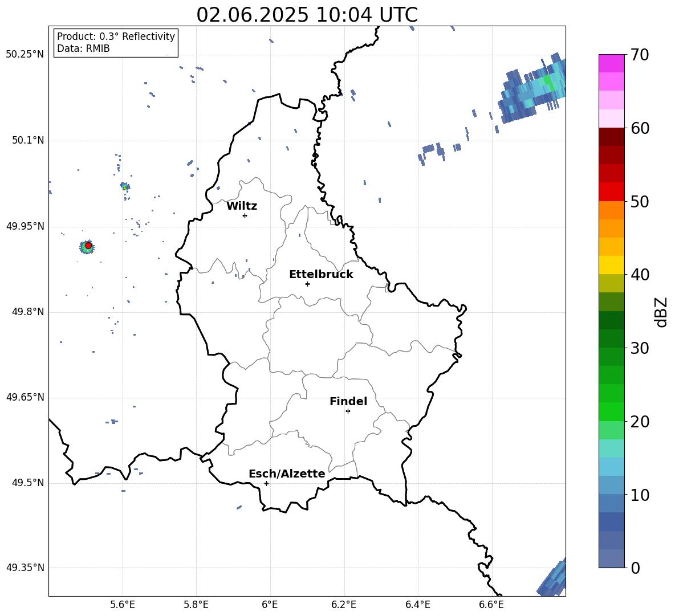The image size is (675, 616).
Task: Select the Findel city label
Action: pos(348,401)
